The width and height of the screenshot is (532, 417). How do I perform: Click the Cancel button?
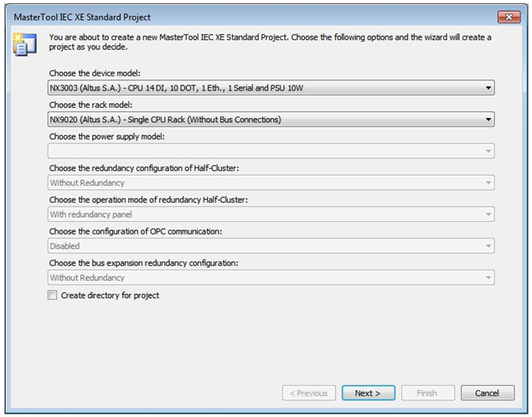pyautogui.click(x=488, y=393)
